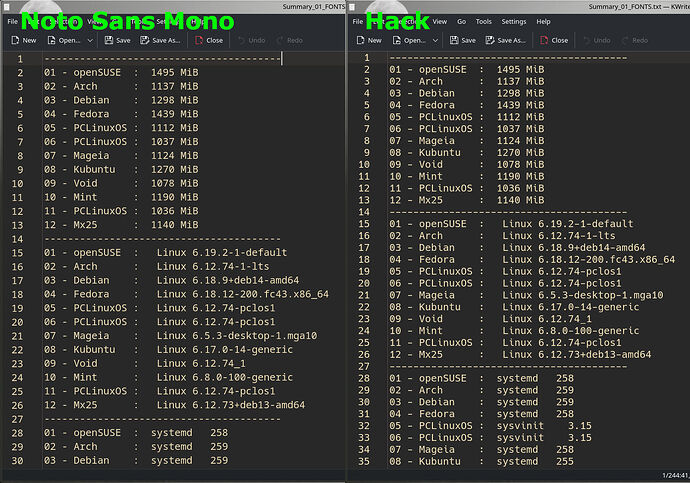
Task: Click '1137 MiB' in the left window
Action: [x=175, y=86]
